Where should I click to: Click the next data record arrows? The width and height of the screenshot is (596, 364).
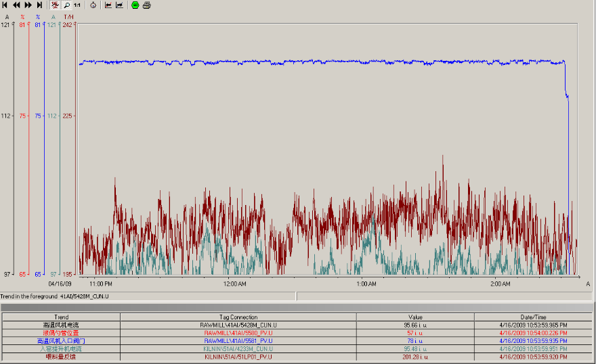coord(28,5)
